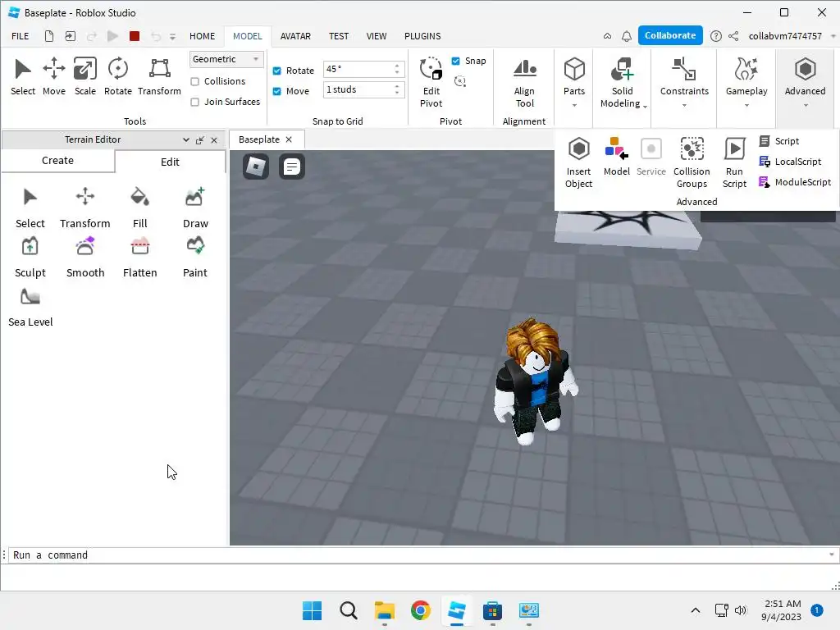The height and width of the screenshot is (630, 840).
Task: Click the terrain editor Transform tool
Action: 85,208
